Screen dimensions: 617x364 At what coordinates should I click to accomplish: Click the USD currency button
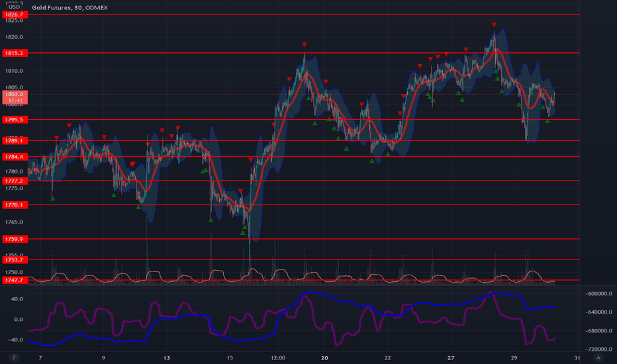(14, 7)
